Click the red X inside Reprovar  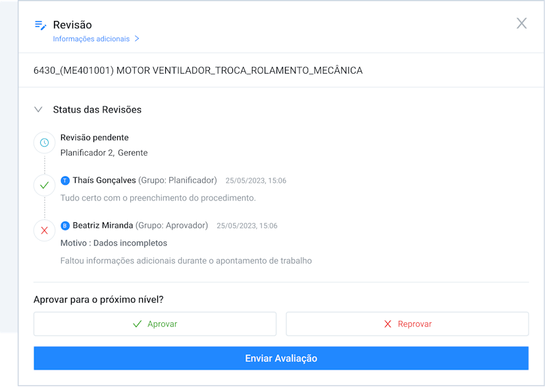coord(388,324)
